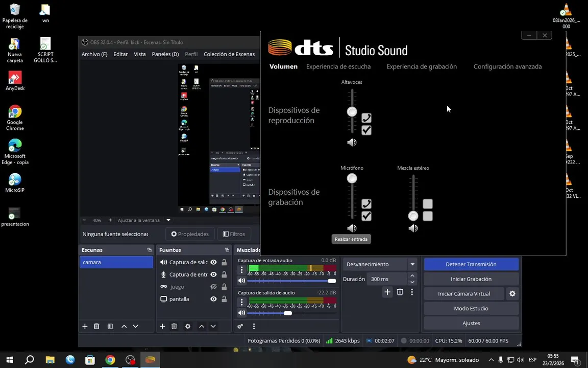Screen dimensions: 588x368
Task: Undock the Escenas panel
Action: point(149,250)
